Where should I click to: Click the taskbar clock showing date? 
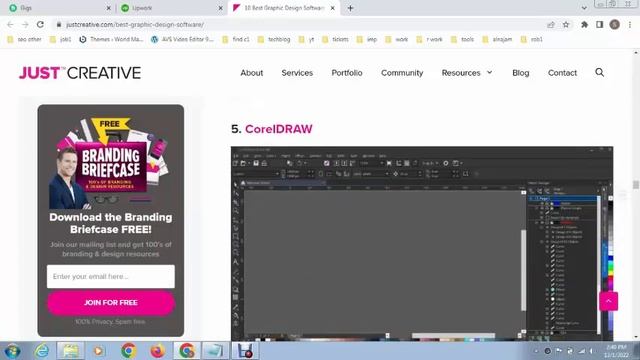point(617,351)
